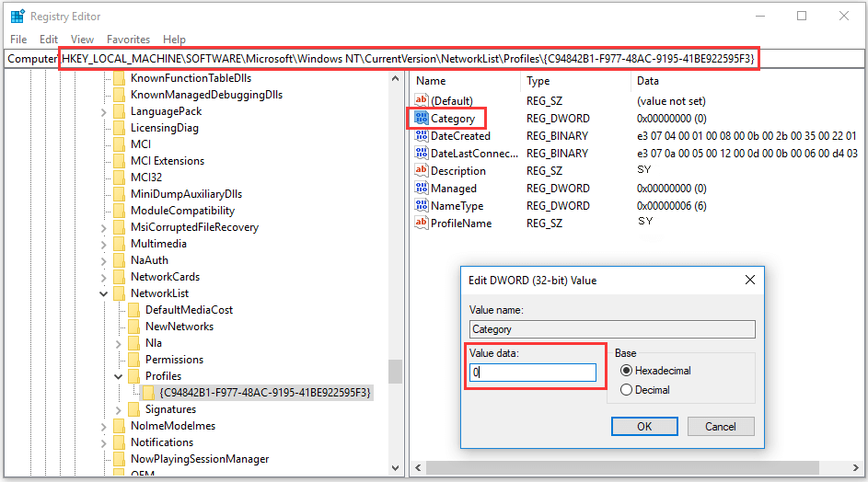
Task: Click the NetworkCards folder icon
Action: (x=119, y=277)
